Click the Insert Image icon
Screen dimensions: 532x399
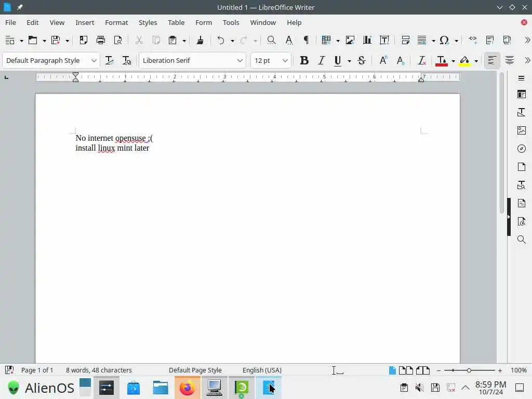click(350, 41)
